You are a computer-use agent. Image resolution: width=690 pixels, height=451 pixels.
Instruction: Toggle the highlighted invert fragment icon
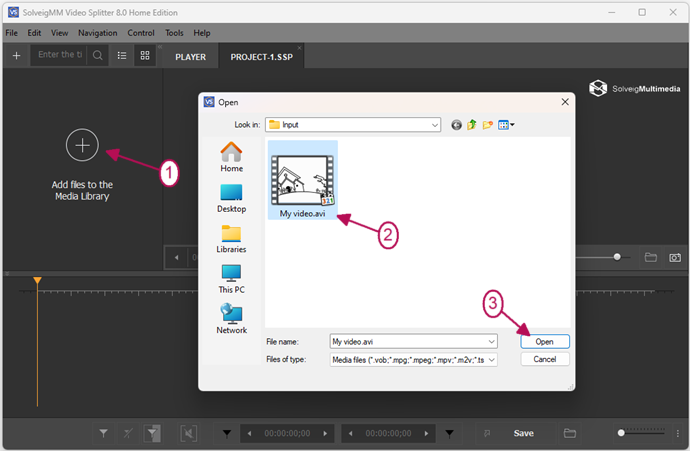pos(152,433)
